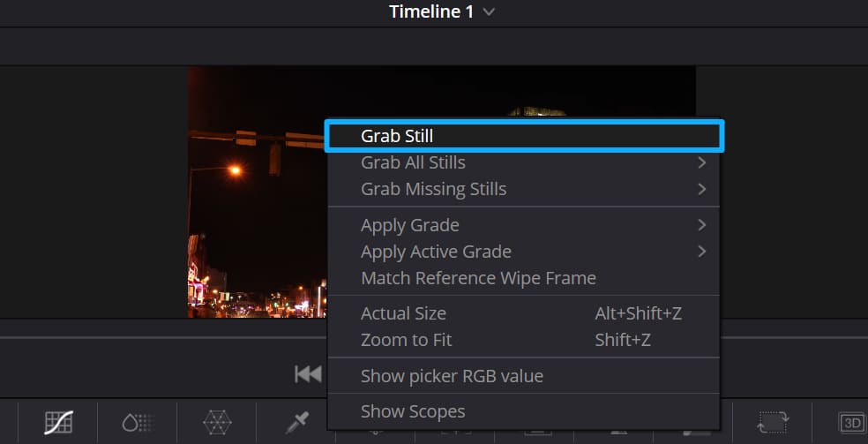Expand Grab Missing Stills submenu arrow

pyautogui.click(x=702, y=189)
